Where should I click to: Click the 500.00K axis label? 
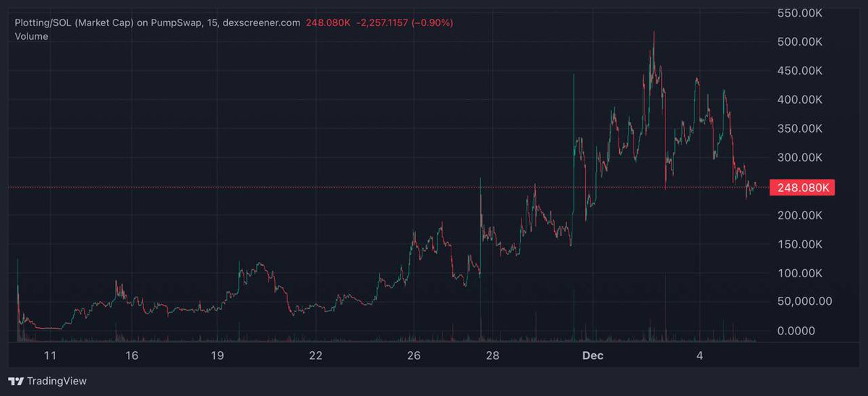tap(799, 42)
